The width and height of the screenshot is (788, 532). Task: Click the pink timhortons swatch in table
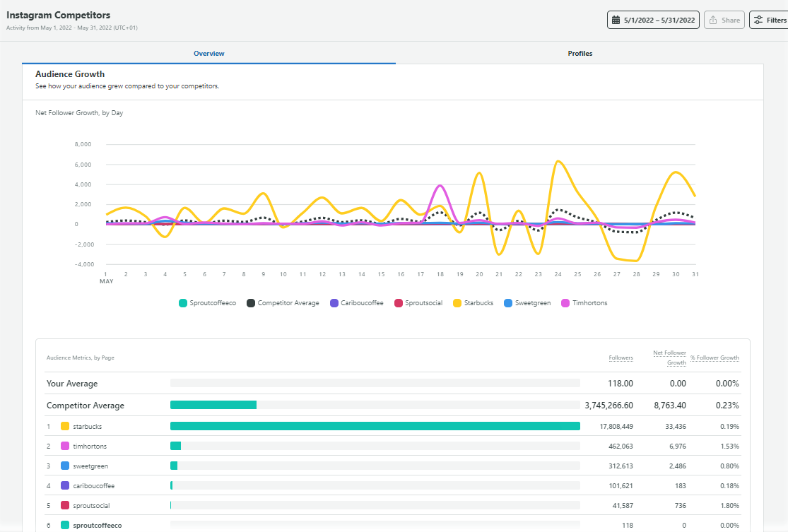(x=65, y=447)
